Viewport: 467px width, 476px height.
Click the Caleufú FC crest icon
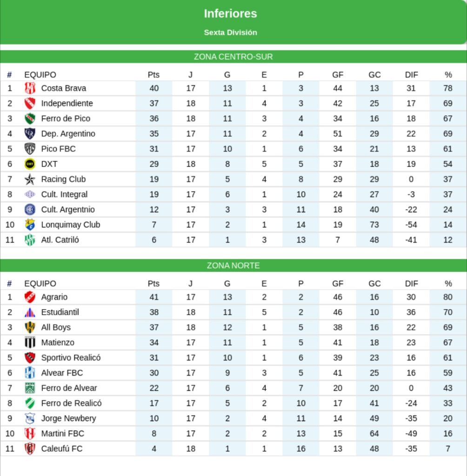[30, 449]
